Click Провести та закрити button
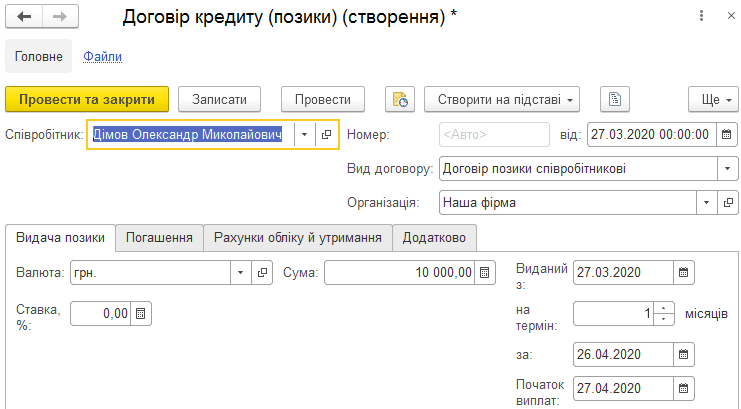This screenshot has height=409, width=741. [87, 99]
